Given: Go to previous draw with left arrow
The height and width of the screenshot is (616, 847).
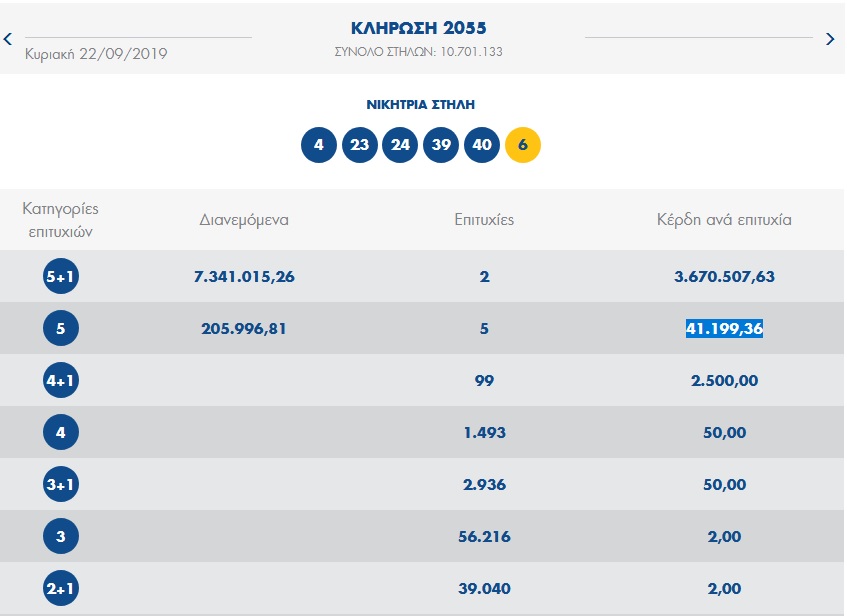Looking at the screenshot, I should (x=8, y=39).
